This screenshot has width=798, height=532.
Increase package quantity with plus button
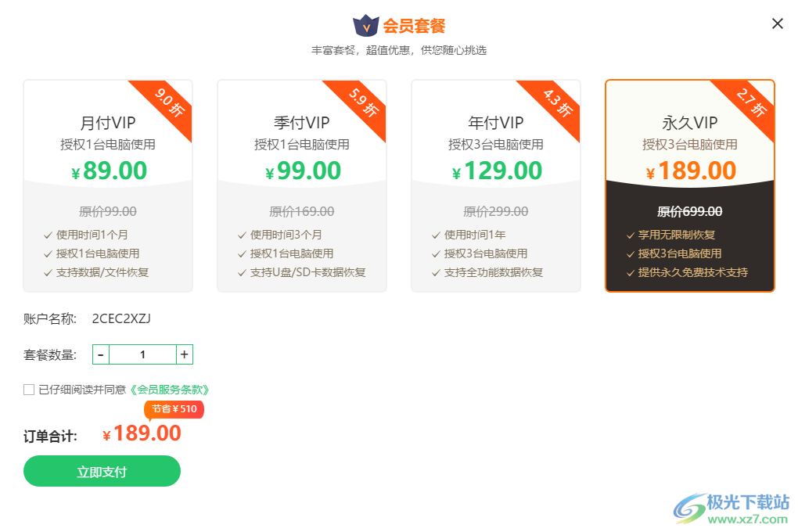(184, 354)
